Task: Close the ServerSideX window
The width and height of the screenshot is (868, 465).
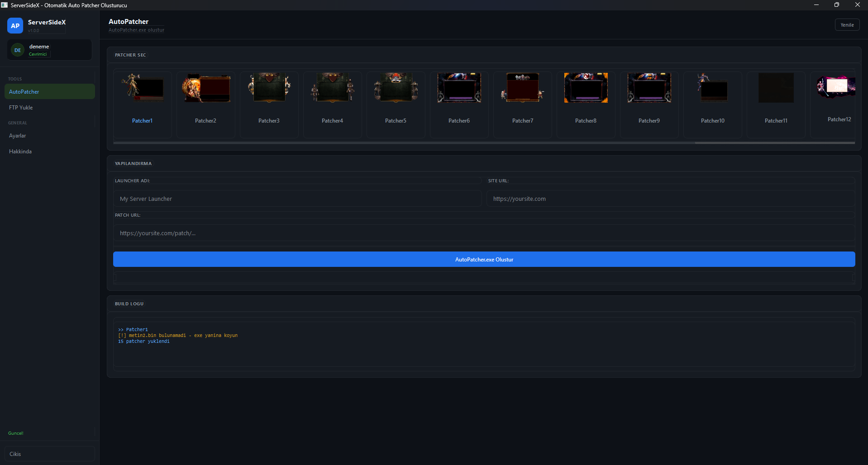Action: [857, 5]
